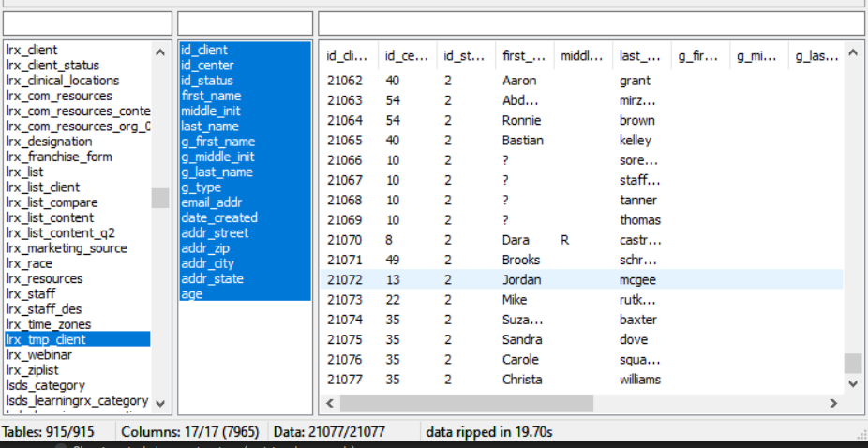
Task: Select email_addr column in list
Action: (246, 202)
